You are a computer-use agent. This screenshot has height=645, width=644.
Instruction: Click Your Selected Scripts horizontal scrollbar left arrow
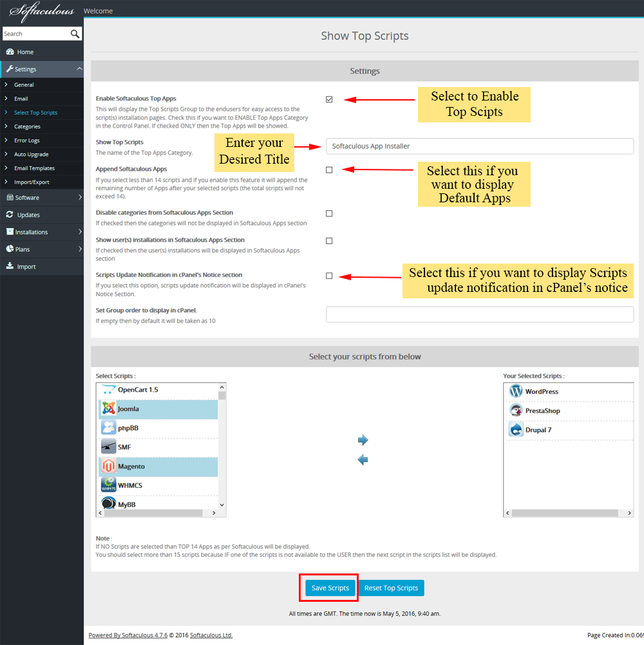[x=508, y=513]
